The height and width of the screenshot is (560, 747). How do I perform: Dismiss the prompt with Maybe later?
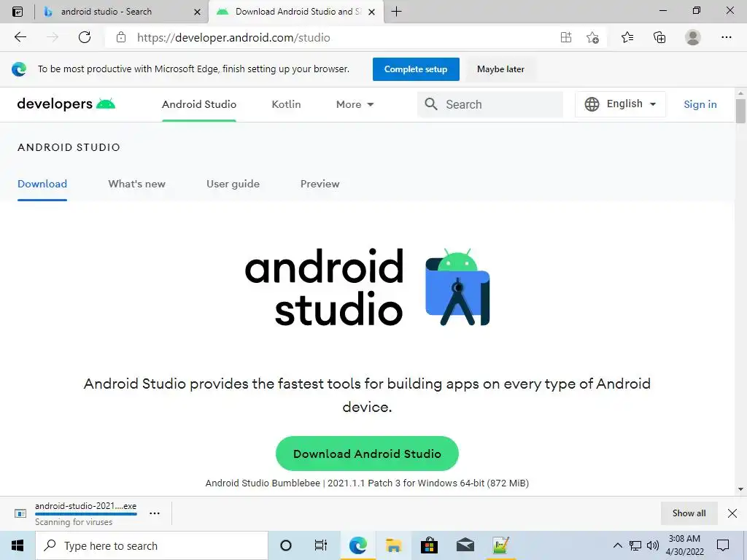click(x=500, y=69)
